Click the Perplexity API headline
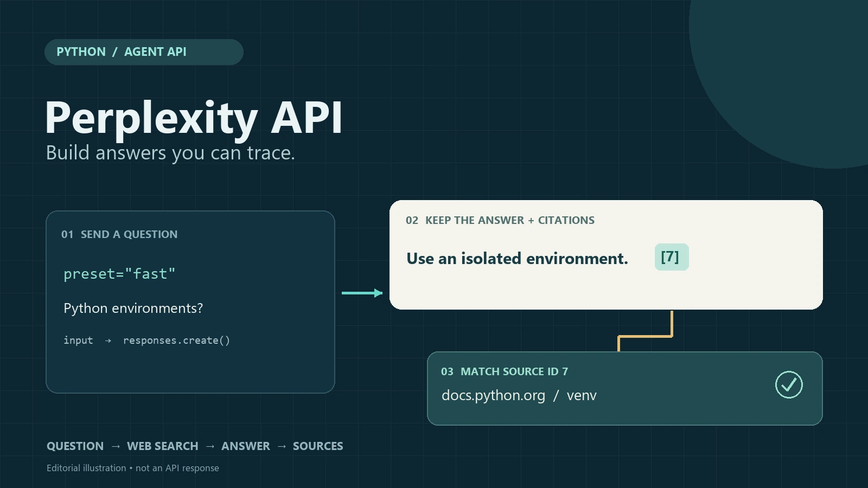This screenshot has width=868, height=488. coord(194,118)
